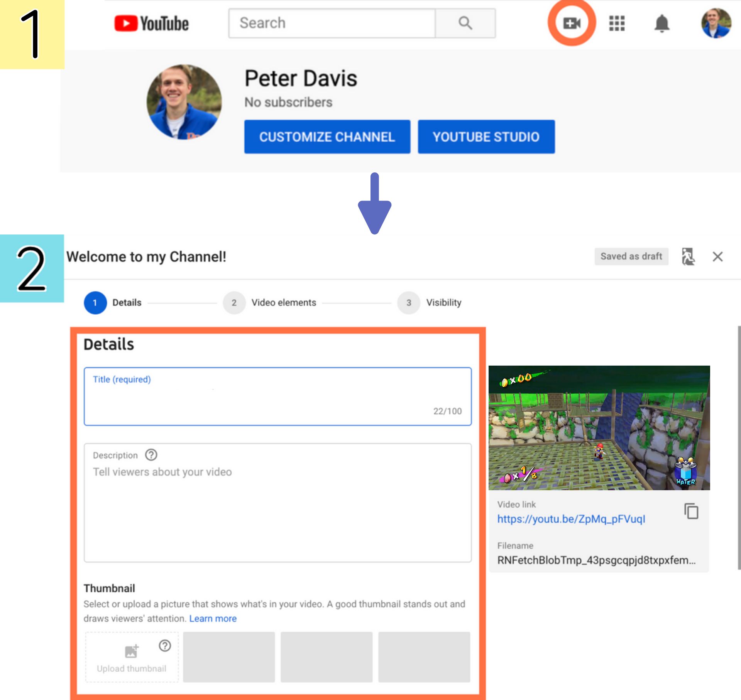
Task: Click the Description help question mark icon
Action: click(x=151, y=455)
